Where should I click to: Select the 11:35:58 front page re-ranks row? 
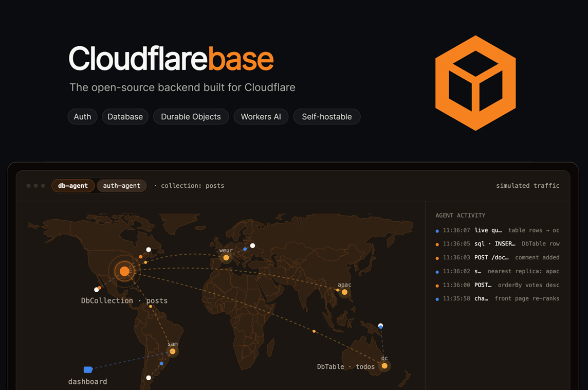[497, 299]
